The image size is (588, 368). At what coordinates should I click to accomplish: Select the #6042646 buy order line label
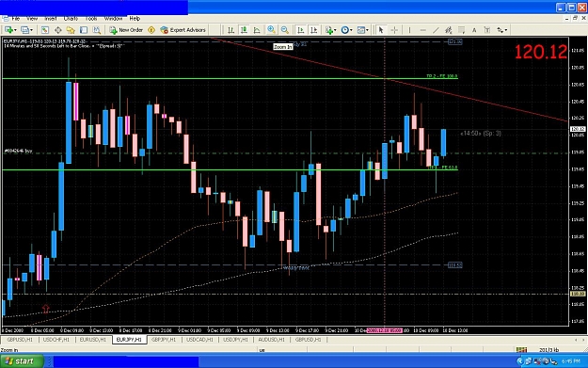(19, 151)
